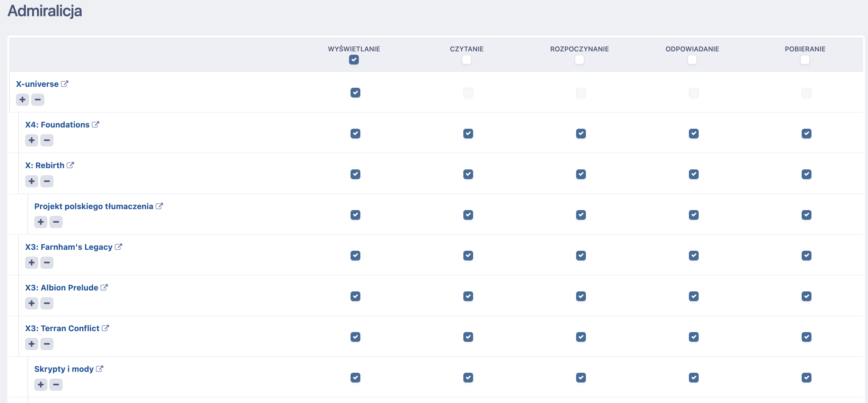Screen dimensions: 868x403
Task: Uncheck Pobieranie checkbox for X: Rebirth
Action: (x=806, y=174)
